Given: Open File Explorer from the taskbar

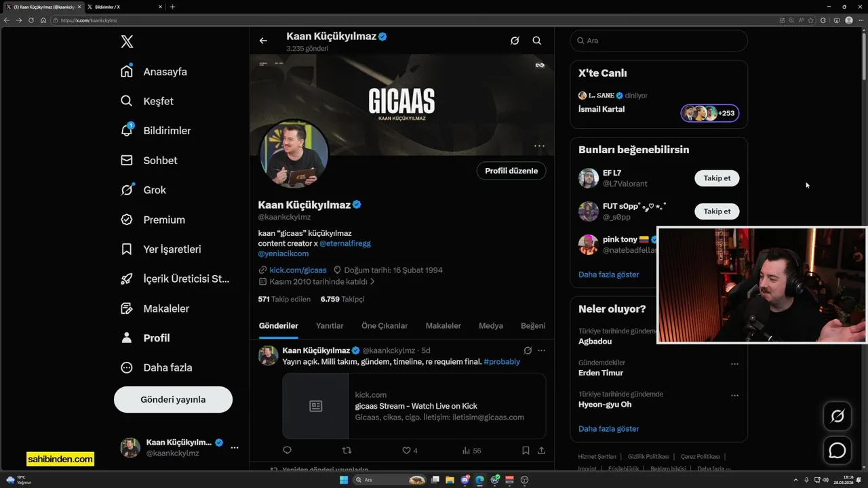Looking at the screenshot, I should [450, 480].
